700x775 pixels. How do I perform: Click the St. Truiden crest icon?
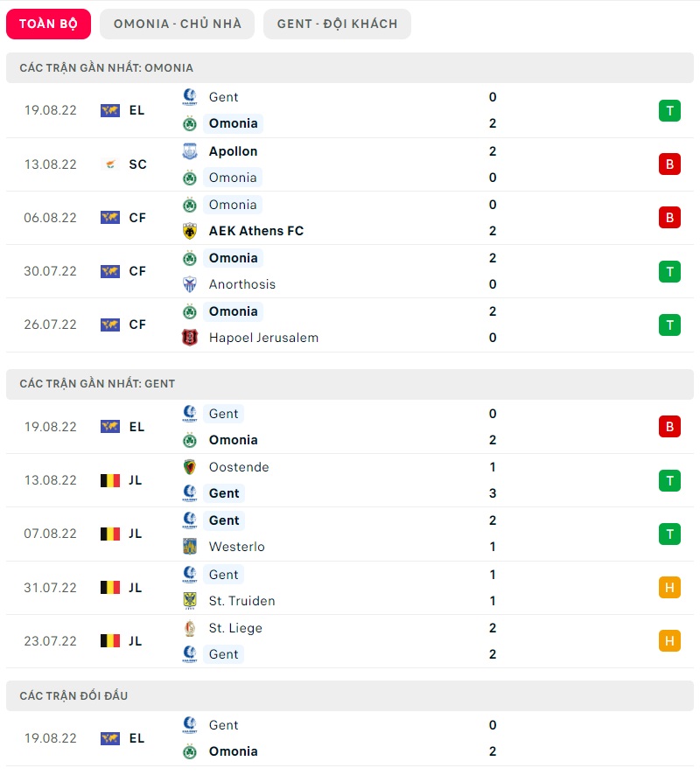pos(190,601)
